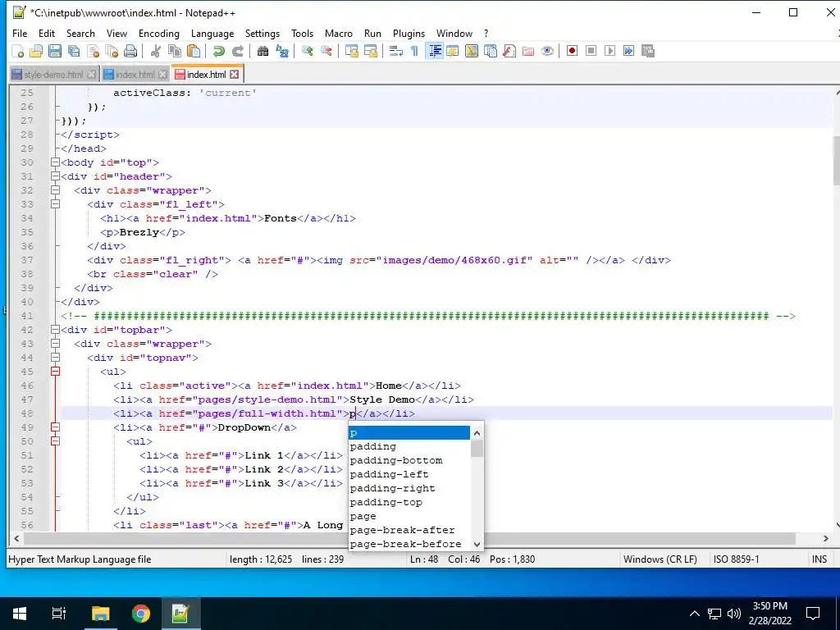This screenshot has height=630, width=840.
Task: Click the Stop Recording macro icon
Action: click(591, 51)
